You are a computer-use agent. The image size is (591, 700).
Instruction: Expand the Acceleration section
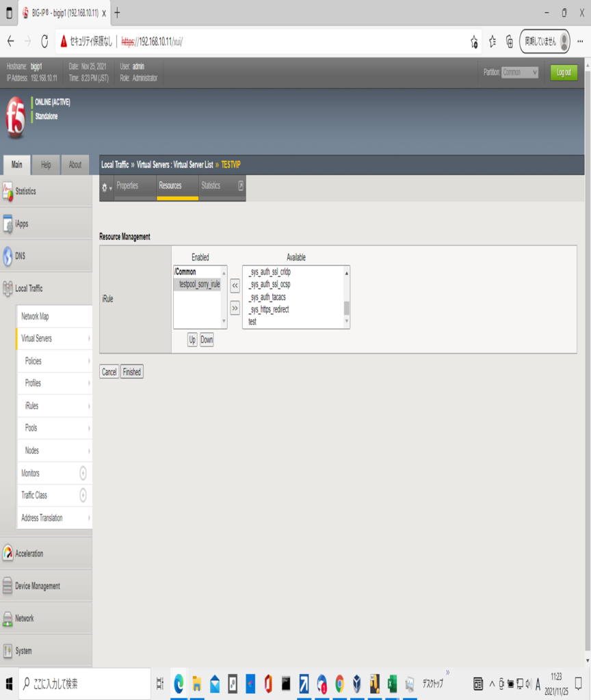(x=29, y=554)
